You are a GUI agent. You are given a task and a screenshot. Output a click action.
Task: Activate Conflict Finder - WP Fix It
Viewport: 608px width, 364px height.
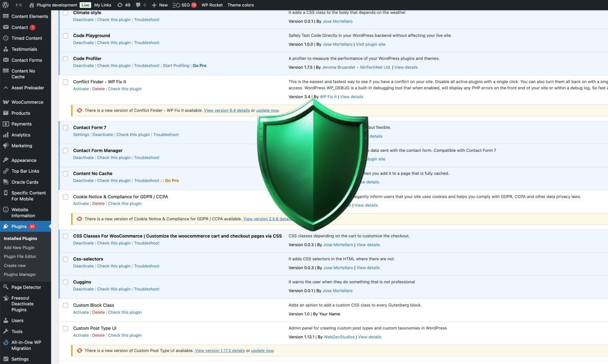pos(81,89)
